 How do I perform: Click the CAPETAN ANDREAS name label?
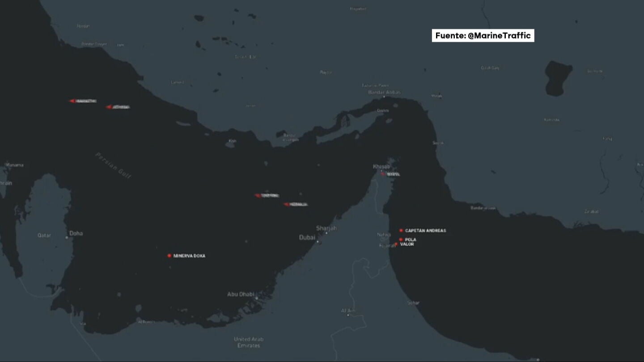pos(425,231)
